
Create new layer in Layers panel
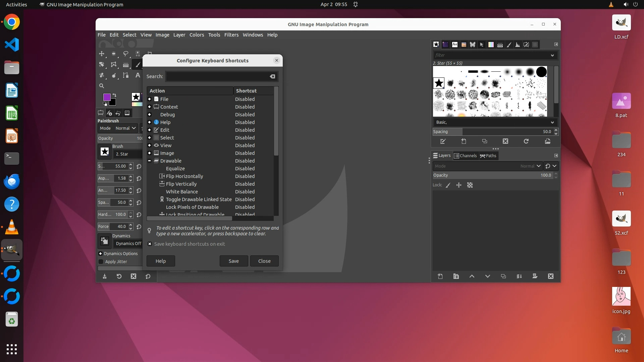click(x=440, y=276)
